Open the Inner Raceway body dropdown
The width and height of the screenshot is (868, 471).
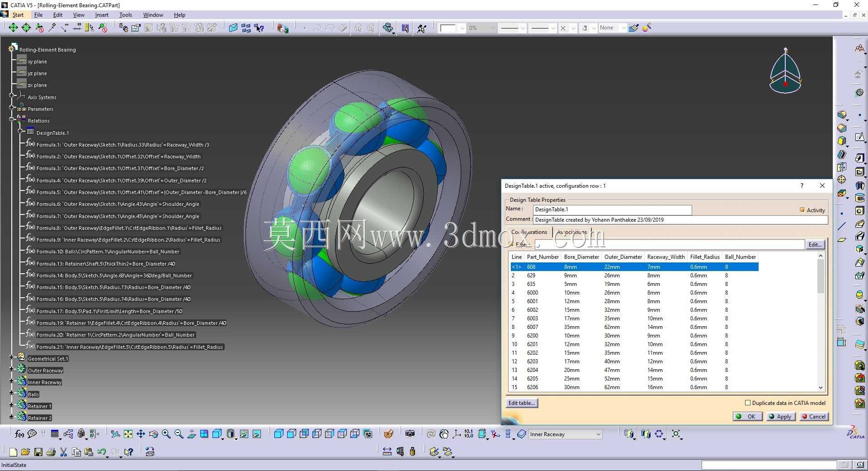pos(598,434)
